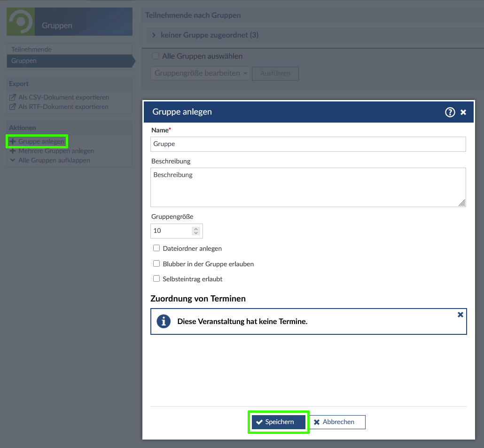Dismiss the info message about missing Termine
Screen dimensions: 484x448
(x=460, y=315)
